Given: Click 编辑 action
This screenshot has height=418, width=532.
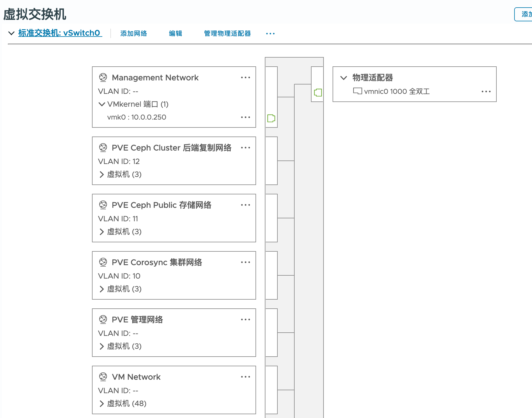Looking at the screenshot, I should coord(175,34).
